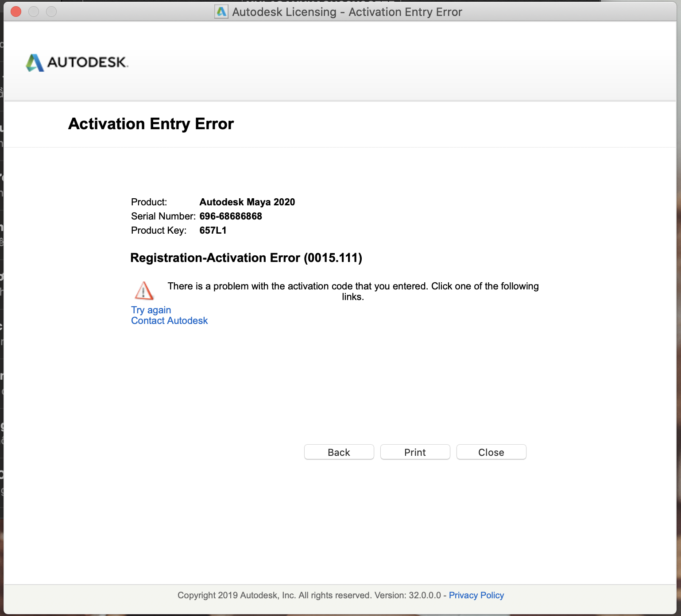This screenshot has height=616, width=681.
Task: Open the Contact Autodesk link
Action: pos(169,320)
